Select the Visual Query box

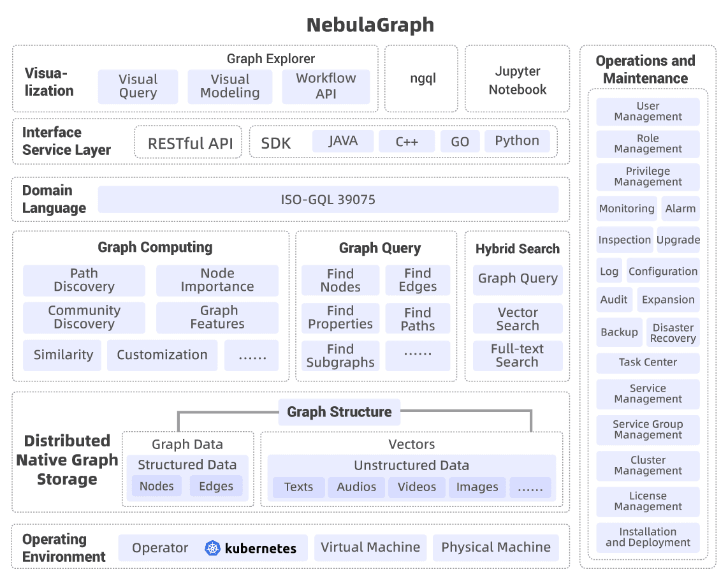coord(138,86)
